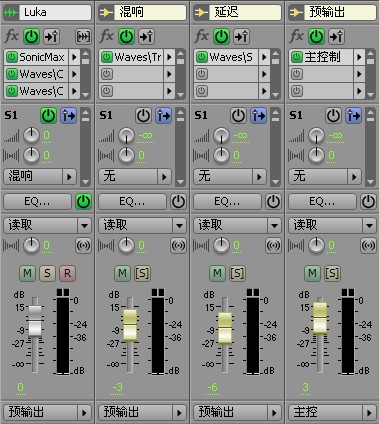This screenshot has height=424, width=379.
Task: Toggle S1 send power on Luka track
Action: pyautogui.click(x=48, y=116)
